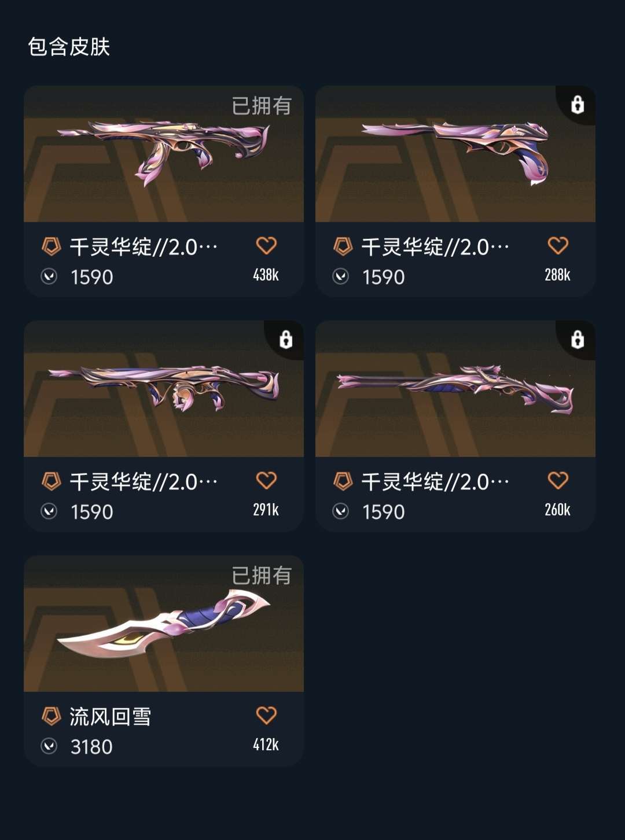Open the locked pistol skin thumbnail
Image resolution: width=625 pixels, height=840 pixels.
tap(455, 154)
